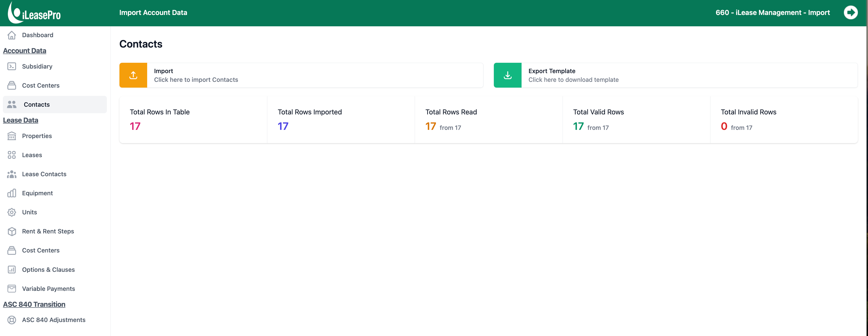Open Rent & Rent Steps

coord(55,231)
